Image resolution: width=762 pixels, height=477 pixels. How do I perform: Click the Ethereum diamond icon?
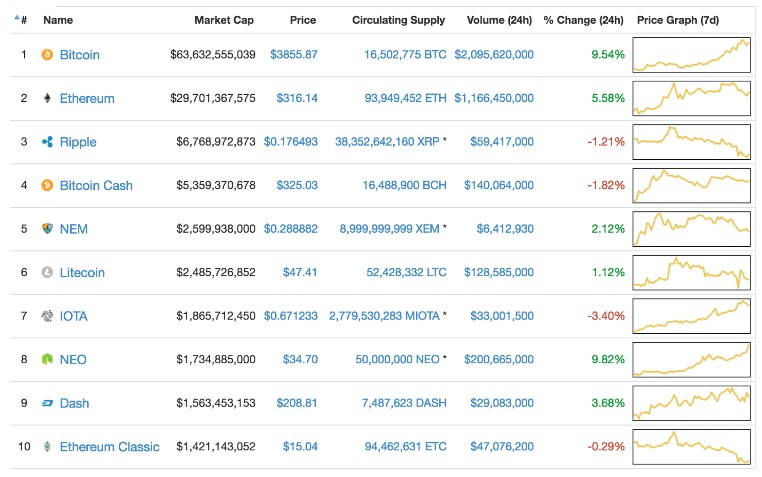coord(47,98)
